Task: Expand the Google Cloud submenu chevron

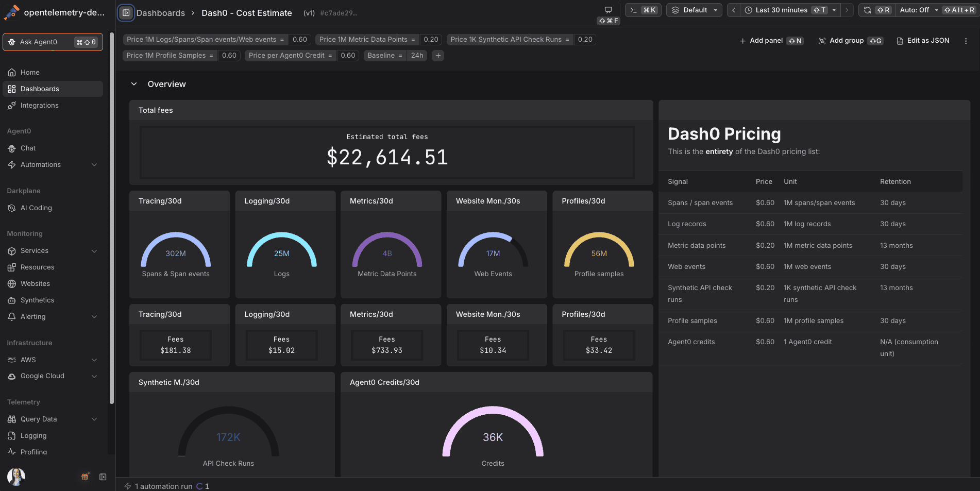Action: point(94,376)
